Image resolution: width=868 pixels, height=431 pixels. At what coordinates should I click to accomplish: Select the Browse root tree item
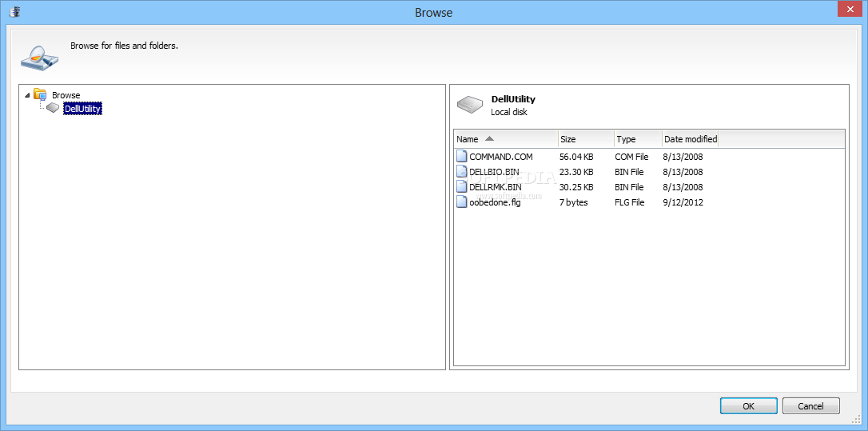66,95
